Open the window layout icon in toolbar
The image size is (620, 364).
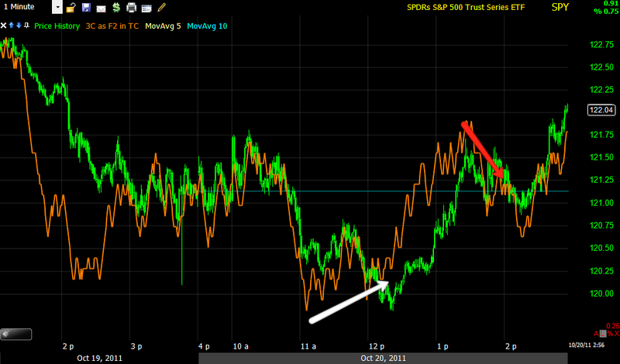tap(146, 8)
